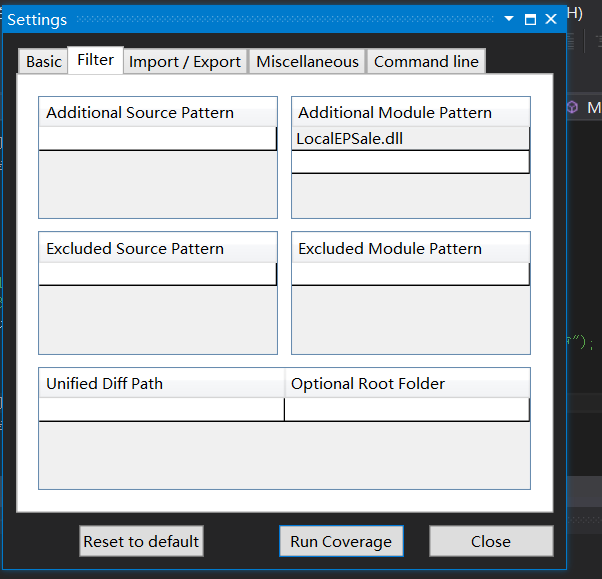Start Run Coverage

(x=341, y=541)
